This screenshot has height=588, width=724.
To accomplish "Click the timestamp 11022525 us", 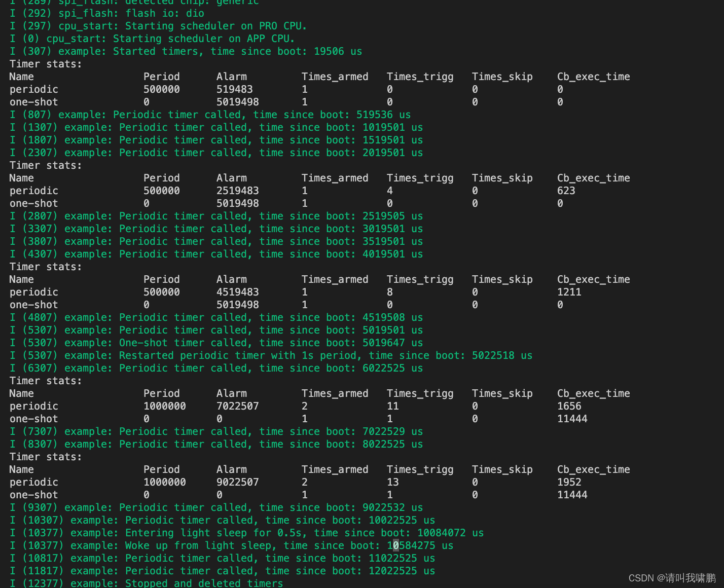I will point(402,558).
